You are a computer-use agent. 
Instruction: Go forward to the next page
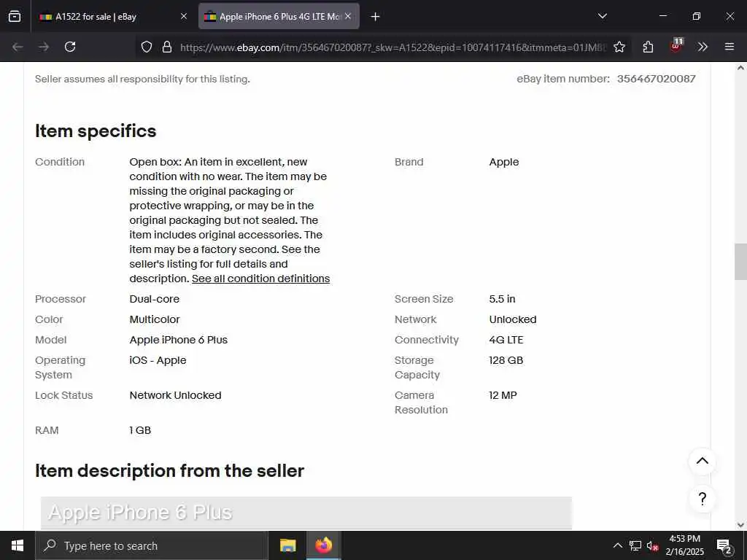[44, 47]
